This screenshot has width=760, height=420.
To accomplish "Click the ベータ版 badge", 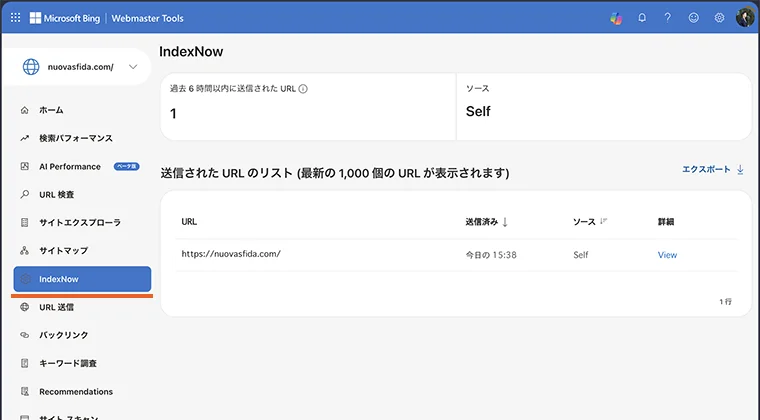I will (x=127, y=166).
